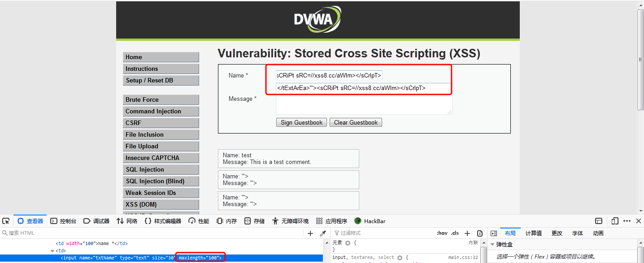Open the main.css:32 source link
The image size is (644, 263).
coord(463,258)
